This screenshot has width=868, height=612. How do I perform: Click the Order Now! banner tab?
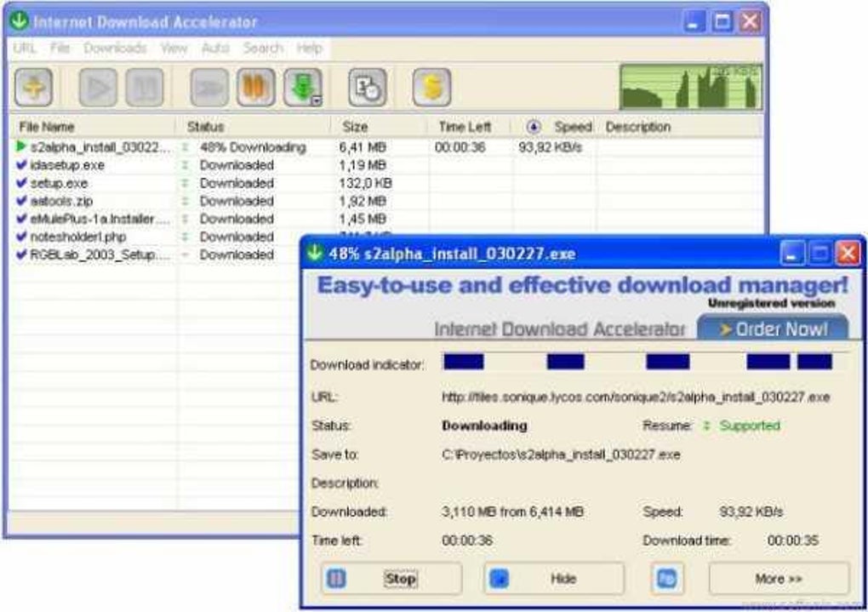(773, 329)
